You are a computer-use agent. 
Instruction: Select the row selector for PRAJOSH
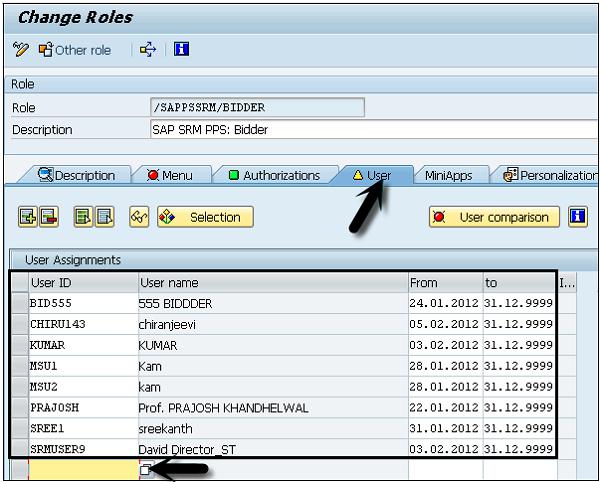tap(20, 407)
